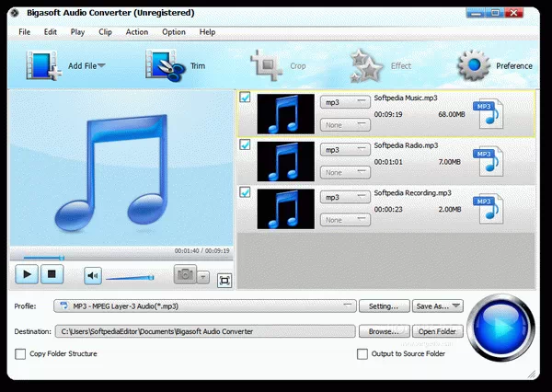Open the Option menu
Viewport: 552px width, 392px height.
click(x=174, y=32)
